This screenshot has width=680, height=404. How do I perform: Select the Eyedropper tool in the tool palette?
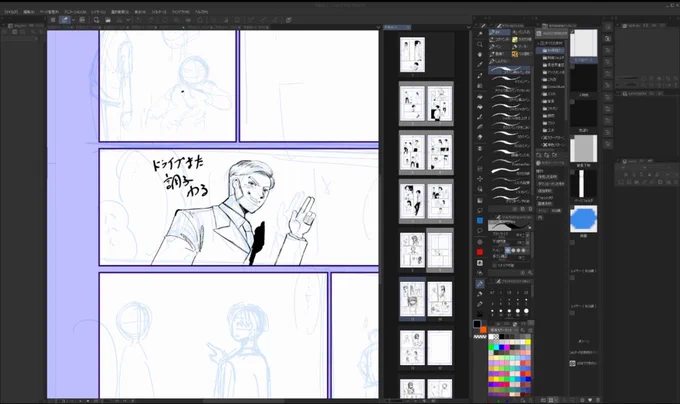click(480, 65)
